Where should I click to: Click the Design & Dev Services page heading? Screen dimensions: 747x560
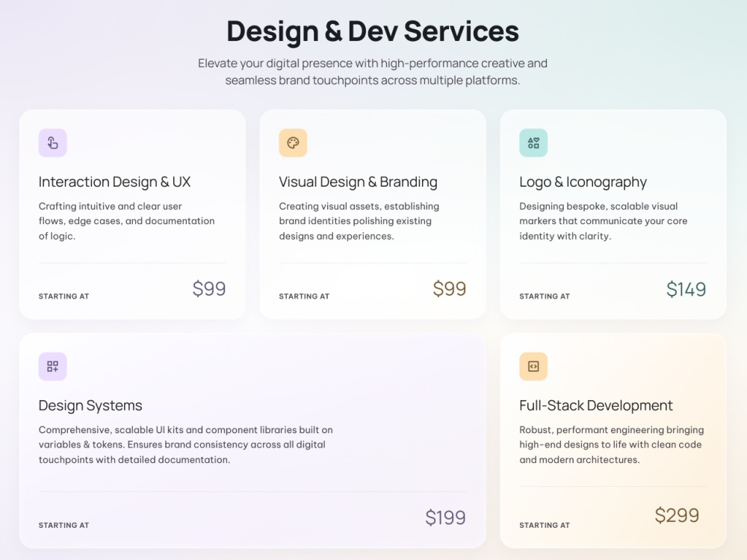373,31
